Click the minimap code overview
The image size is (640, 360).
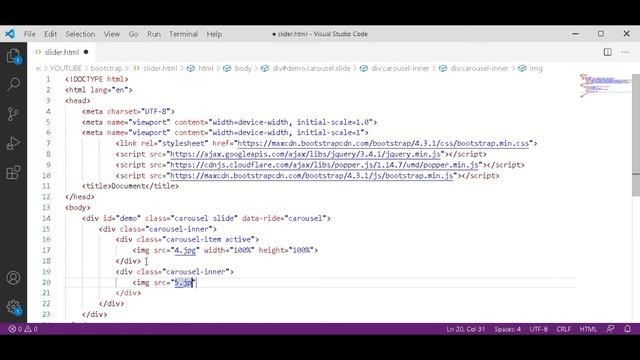[605, 86]
